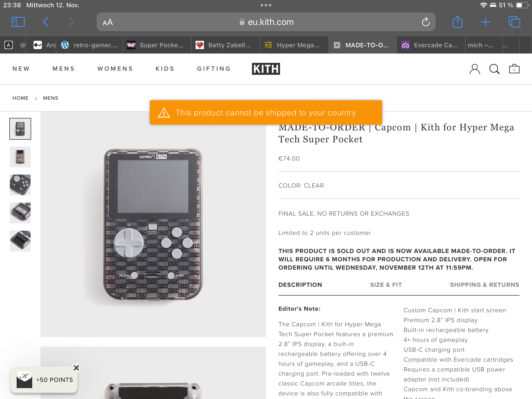Image resolution: width=532 pixels, height=399 pixels.
Task: Open the site search magnifier
Action: (494, 69)
